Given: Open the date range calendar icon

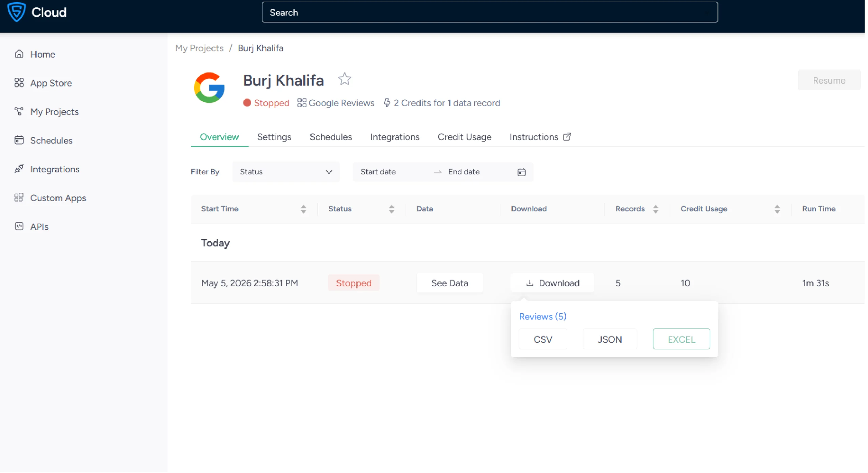Looking at the screenshot, I should click(521, 172).
